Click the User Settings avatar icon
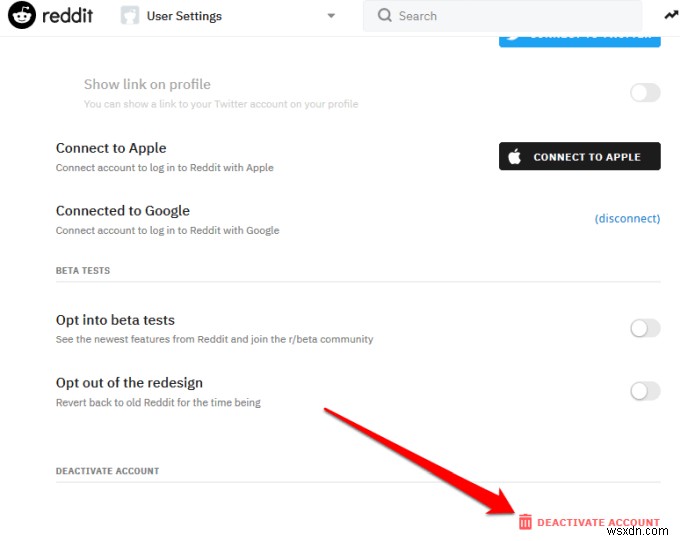680x541 pixels. coord(130,15)
